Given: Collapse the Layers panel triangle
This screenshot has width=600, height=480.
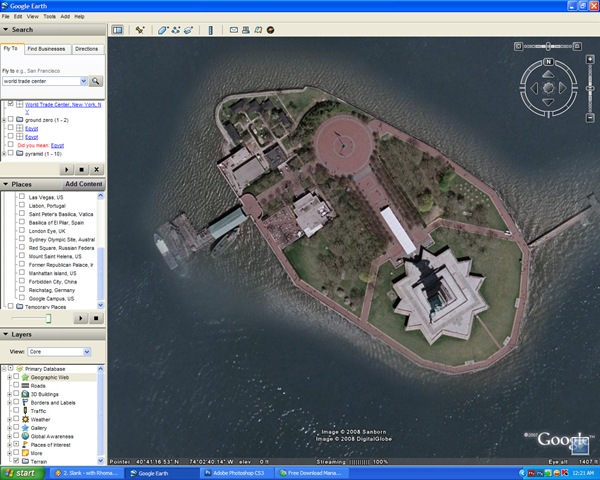Looking at the screenshot, I should 6,334.
